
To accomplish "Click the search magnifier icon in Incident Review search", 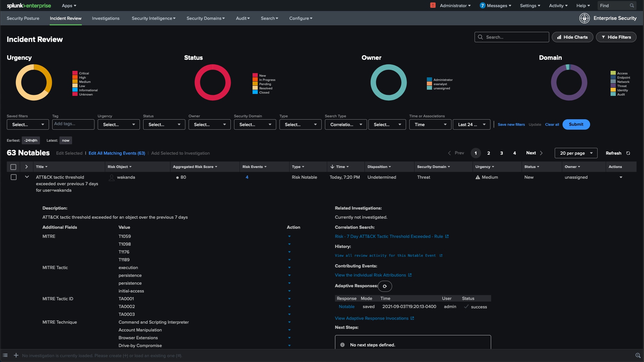I will click(480, 37).
